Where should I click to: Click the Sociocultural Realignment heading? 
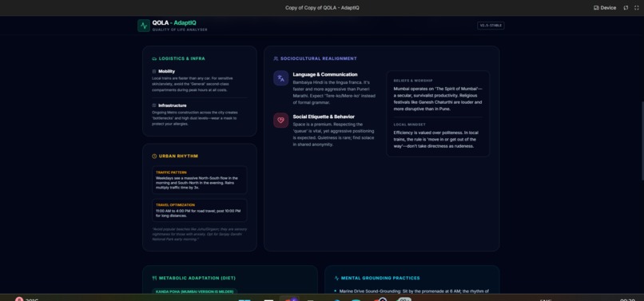point(319,59)
